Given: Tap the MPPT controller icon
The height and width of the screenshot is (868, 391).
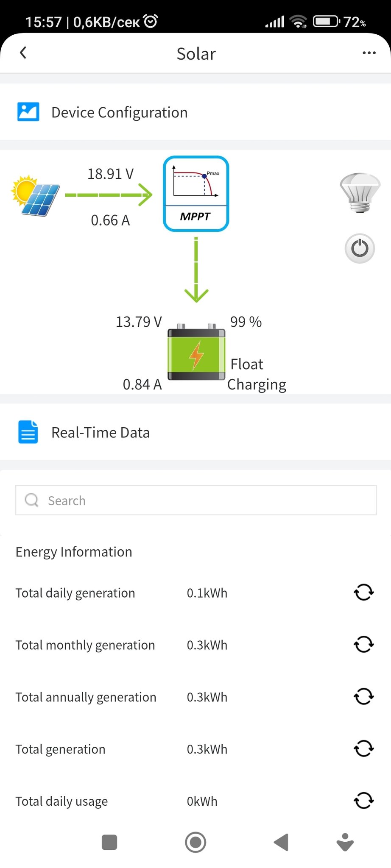Looking at the screenshot, I should [196, 194].
